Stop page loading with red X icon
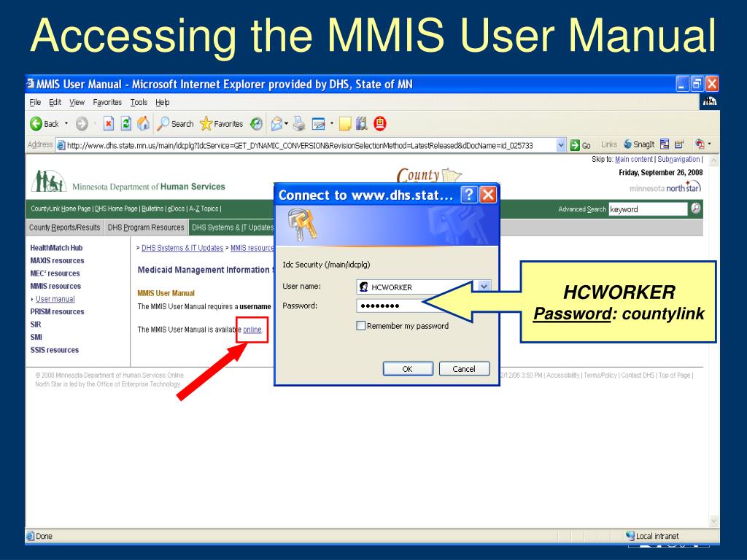This screenshot has height=560, width=747. coord(109,124)
